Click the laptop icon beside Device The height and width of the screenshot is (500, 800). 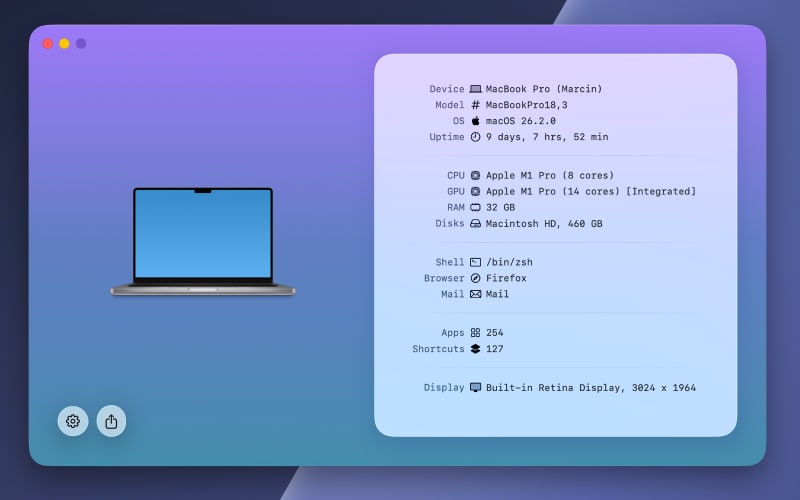tap(475, 89)
